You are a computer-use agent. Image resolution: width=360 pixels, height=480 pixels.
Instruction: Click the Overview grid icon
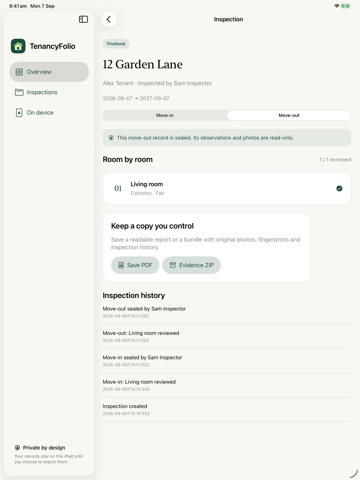pos(19,72)
